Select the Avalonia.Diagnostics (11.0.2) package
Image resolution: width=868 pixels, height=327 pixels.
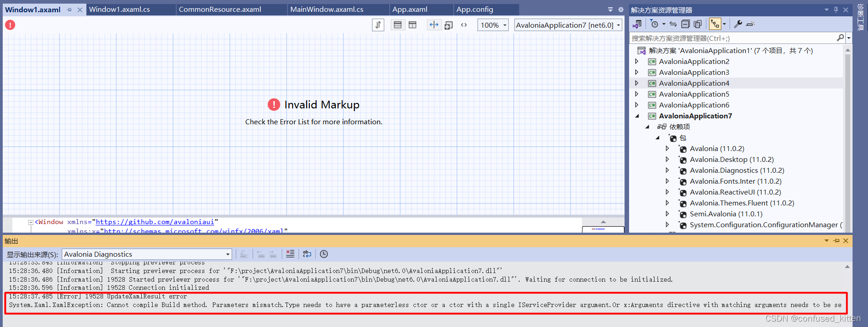[x=737, y=171]
